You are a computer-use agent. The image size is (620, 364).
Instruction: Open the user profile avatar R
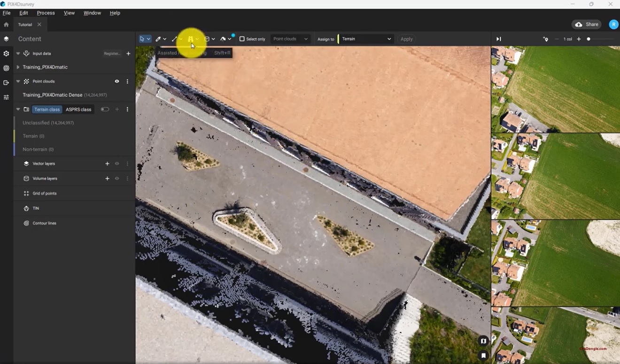pyautogui.click(x=613, y=24)
